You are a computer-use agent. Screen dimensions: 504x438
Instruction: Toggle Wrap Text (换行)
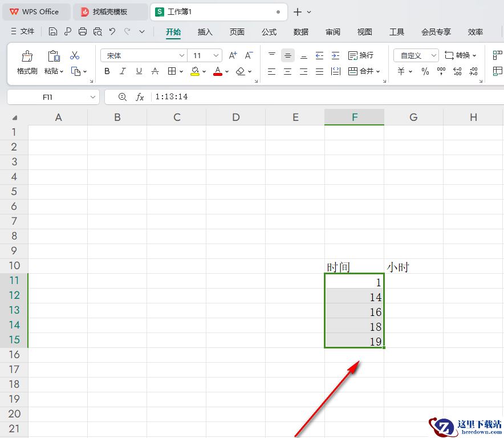point(361,55)
